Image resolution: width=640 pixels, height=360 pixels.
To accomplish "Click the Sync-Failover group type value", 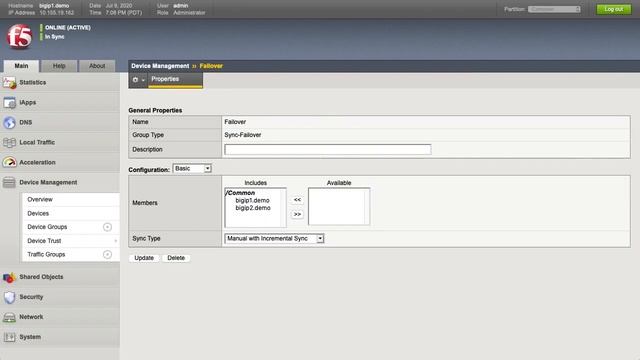I will coord(243,135).
